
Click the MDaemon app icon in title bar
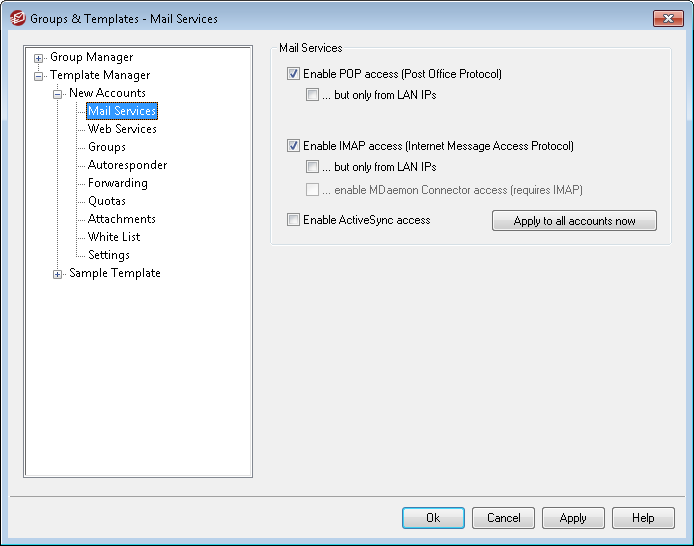17,18
